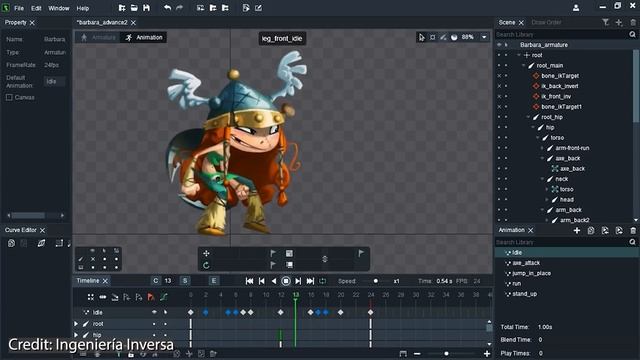Step to the next frame
Image resolution: width=640 pixels, height=360 pixels.
(x=298, y=281)
